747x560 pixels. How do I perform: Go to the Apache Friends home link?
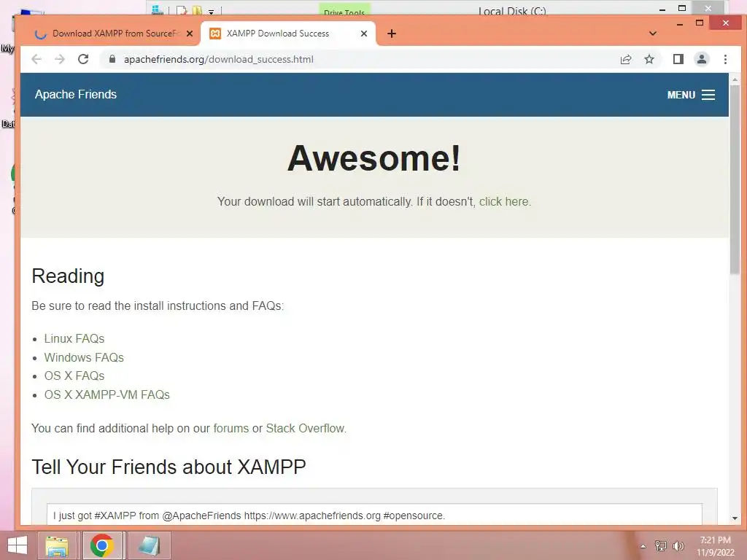tap(76, 94)
